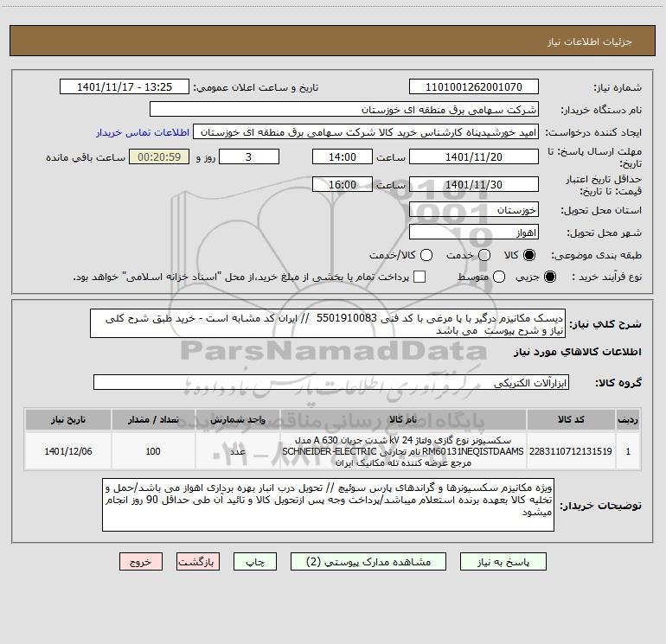Screen dimensions: 666x644
Task: Click the گروه کالا label
Action: (618, 382)
